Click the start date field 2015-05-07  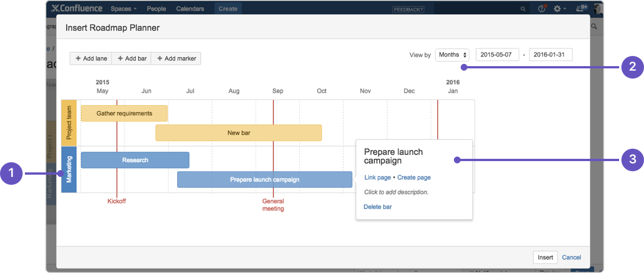pos(497,55)
